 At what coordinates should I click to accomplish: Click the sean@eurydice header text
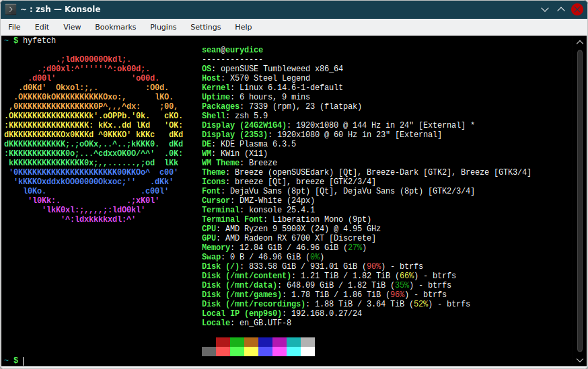[x=233, y=50]
